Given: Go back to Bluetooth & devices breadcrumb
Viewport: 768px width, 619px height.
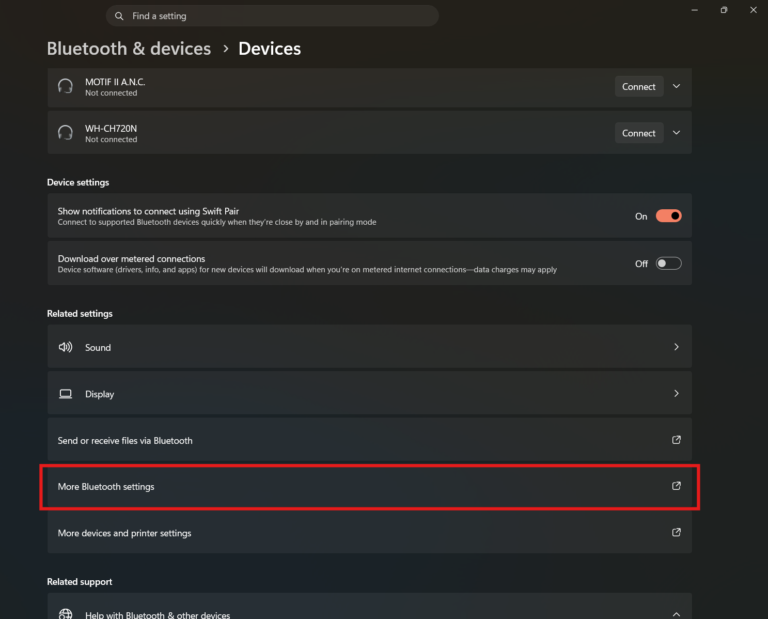Looking at the screenshot, I should (x=129, y=48).
